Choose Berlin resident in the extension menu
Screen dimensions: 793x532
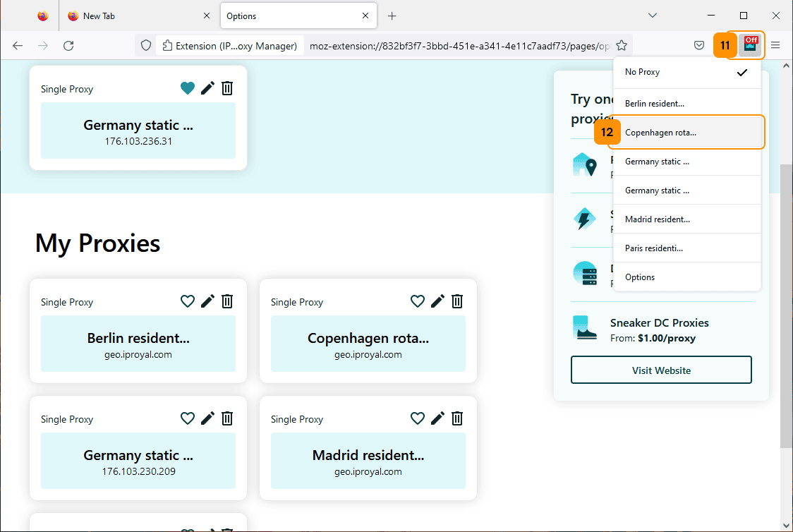tap(686, 104)
